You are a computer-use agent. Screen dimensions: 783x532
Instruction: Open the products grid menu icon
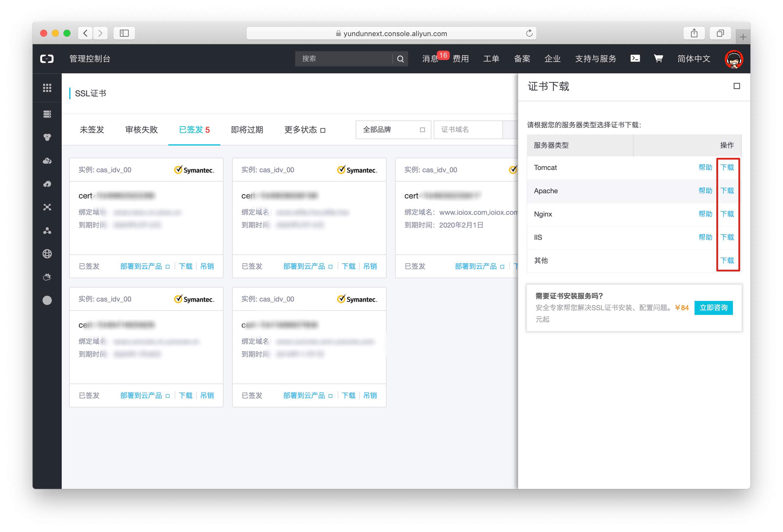coord(47,88)
